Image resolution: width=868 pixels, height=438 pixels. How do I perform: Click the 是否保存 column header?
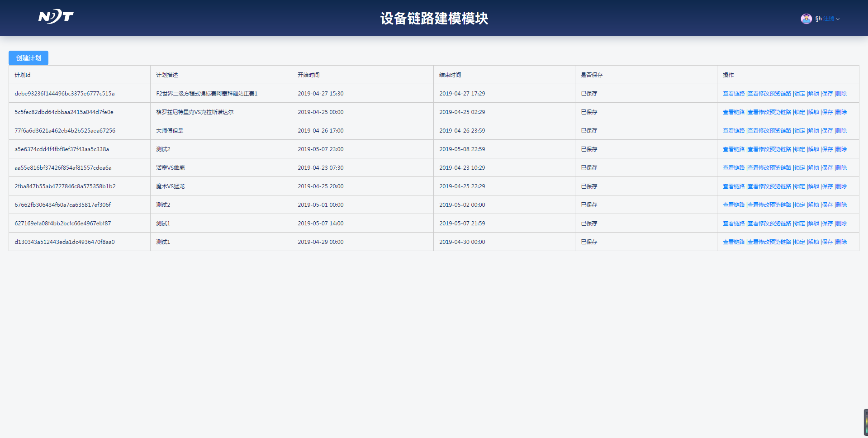(592, 75)
